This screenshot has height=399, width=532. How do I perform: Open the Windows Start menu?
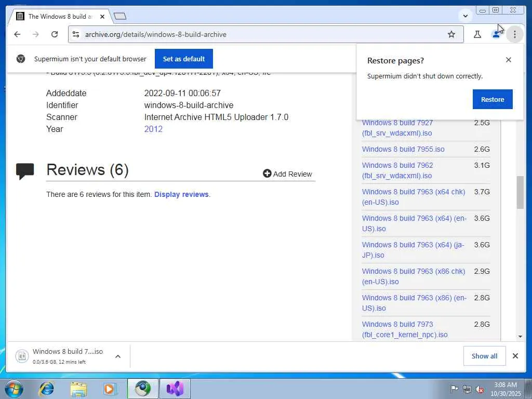pyautogui.click(x=14, y=389)
